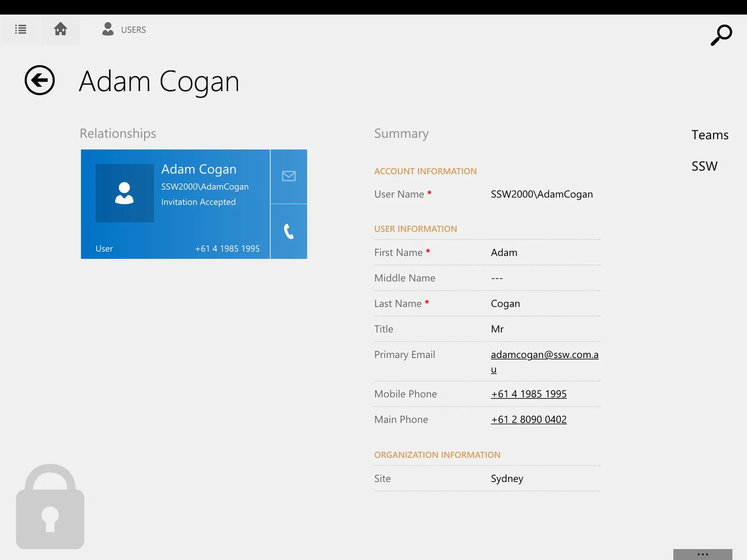Select the Teams section header

coord(710,135)
